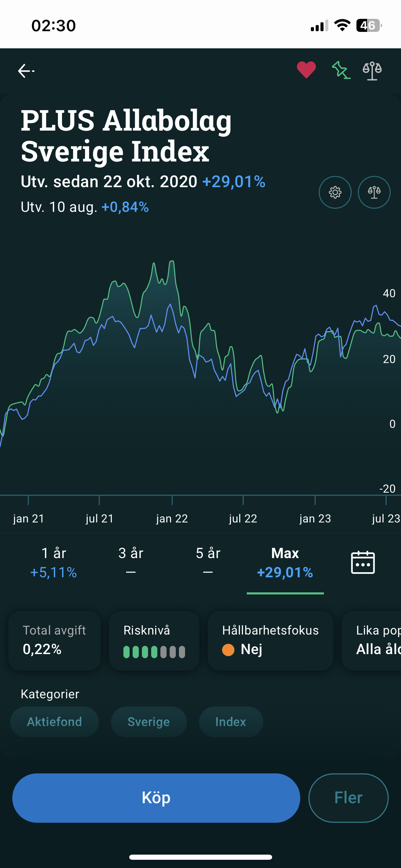This screenshot has width=401, height=868.
Task: Open chart settings gear icon
Action: pyautogui.click(x=335, y=192)
